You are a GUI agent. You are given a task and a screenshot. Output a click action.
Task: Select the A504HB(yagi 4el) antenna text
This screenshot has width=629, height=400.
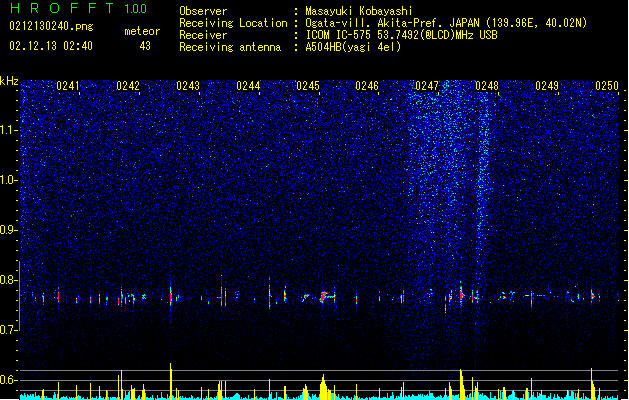coord(353,47)
